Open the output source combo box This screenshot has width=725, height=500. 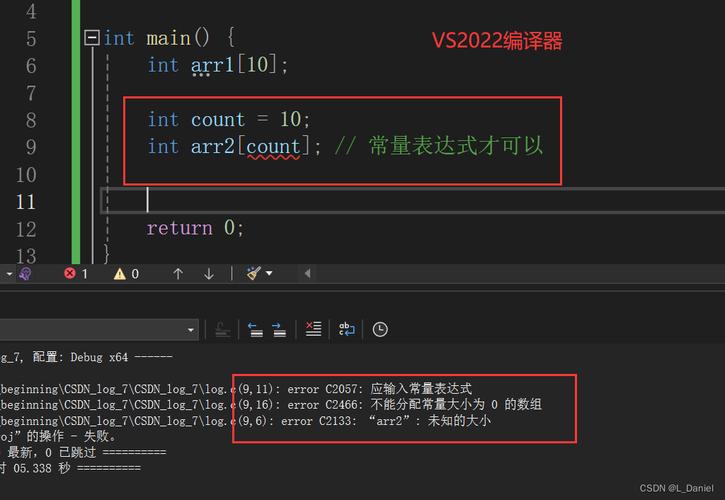[x=99, y=330]
